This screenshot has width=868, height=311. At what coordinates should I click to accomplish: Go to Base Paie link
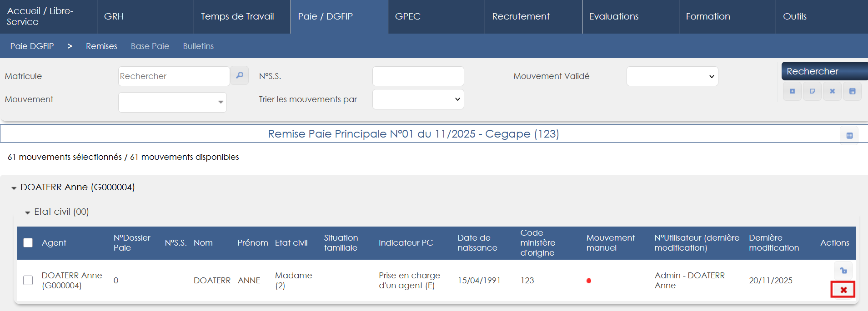pos(150,46)
